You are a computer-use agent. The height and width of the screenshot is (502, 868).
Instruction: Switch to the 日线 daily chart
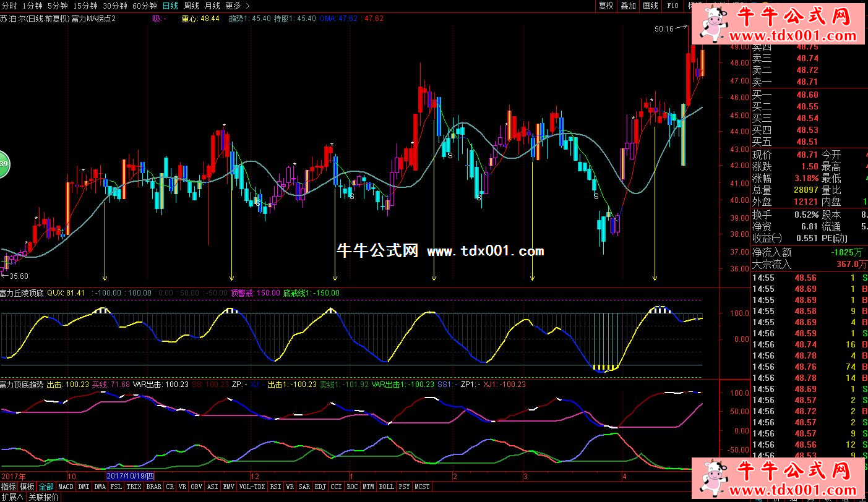[x=170, y=6]
